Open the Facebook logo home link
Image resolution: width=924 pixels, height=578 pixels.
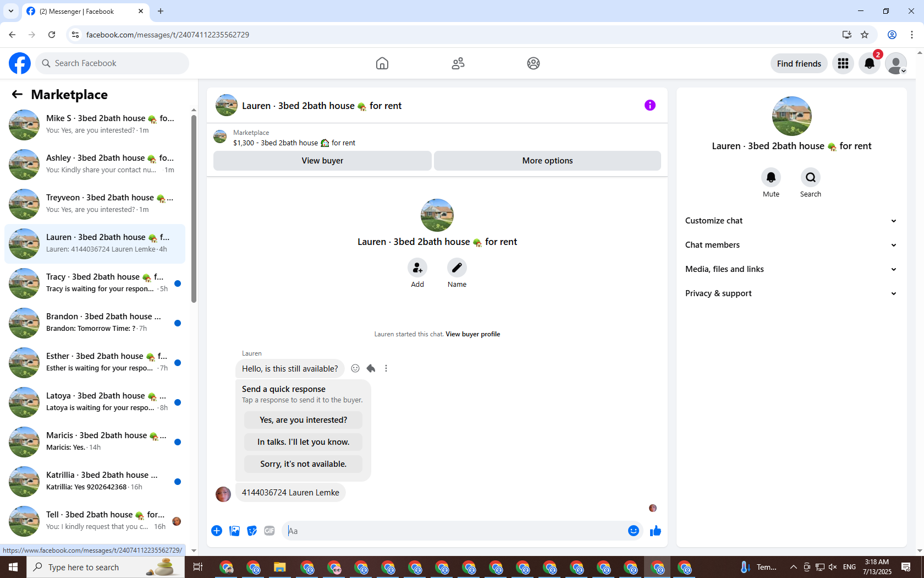pos(20,63)
